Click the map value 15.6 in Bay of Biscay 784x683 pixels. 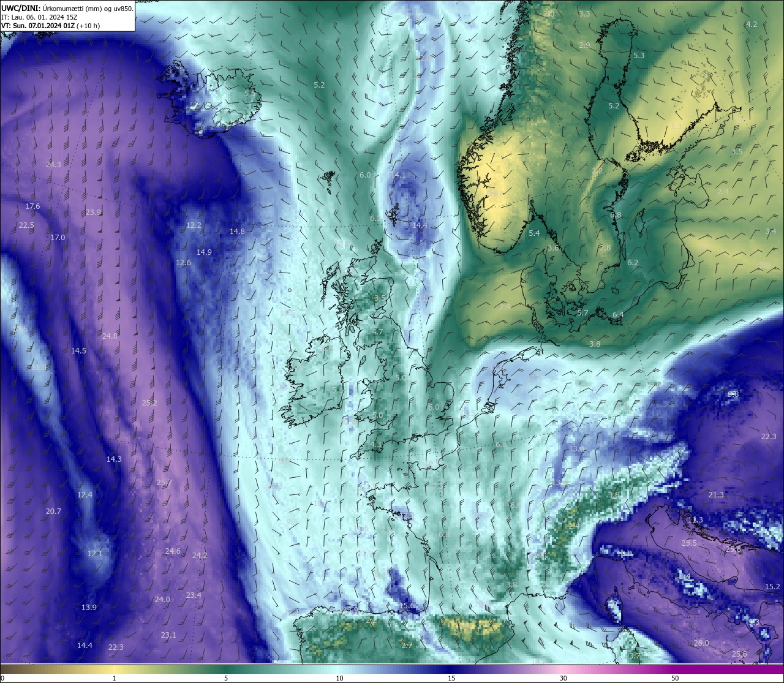407,605
